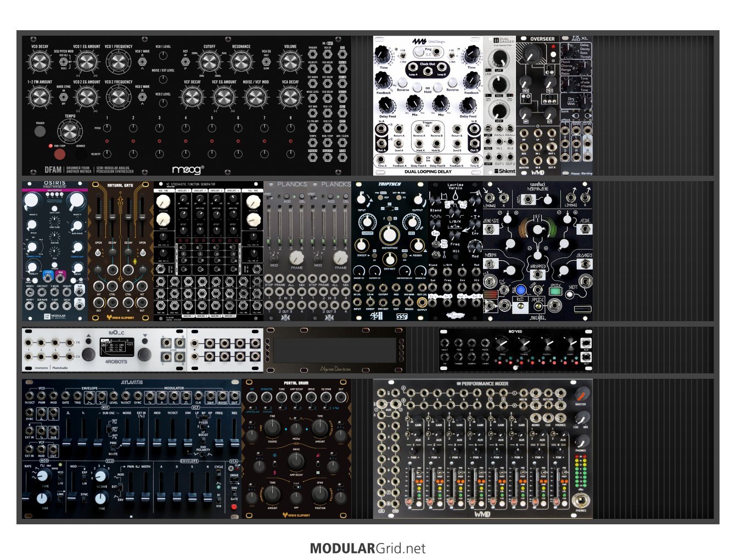Click the DFAM 1-2 FM Amount knob
Screen dimensions: 736x560
(40, 98)
